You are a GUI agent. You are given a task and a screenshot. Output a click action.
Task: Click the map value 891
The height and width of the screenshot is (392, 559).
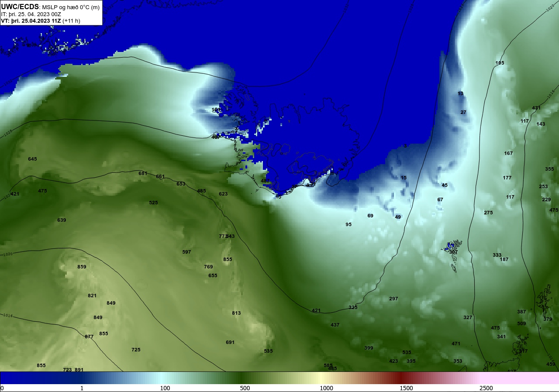pos(79,370)
